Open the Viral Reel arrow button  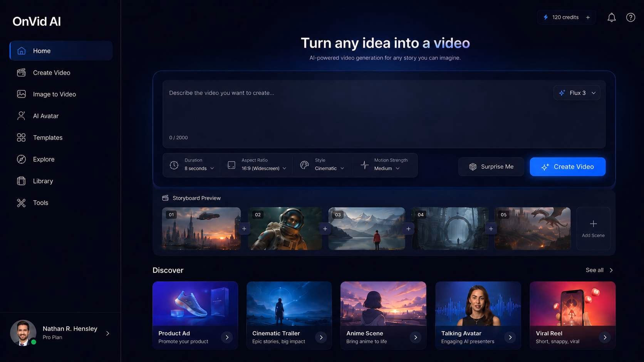click(x=605, y=337)
